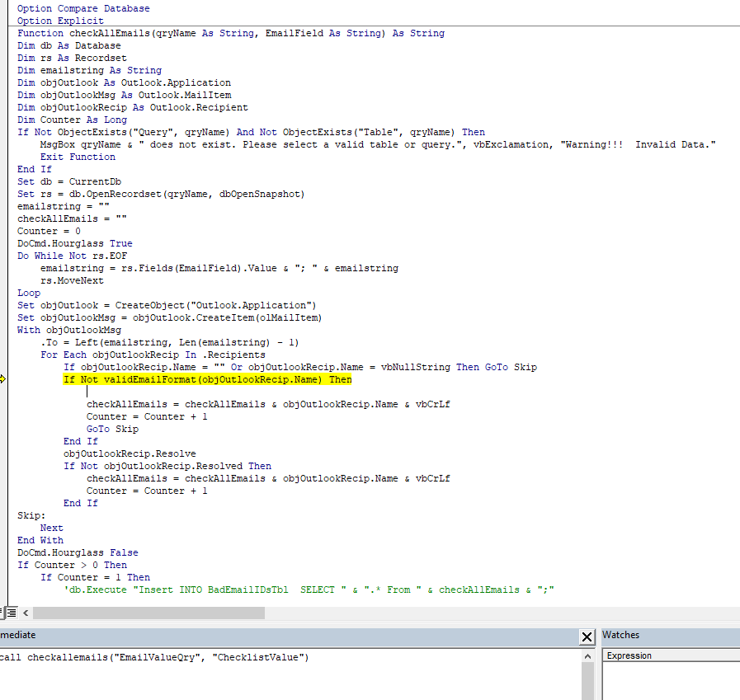Click the code window horizontal scrollbar thumb

pyautogui.click(x=148, y=613)
